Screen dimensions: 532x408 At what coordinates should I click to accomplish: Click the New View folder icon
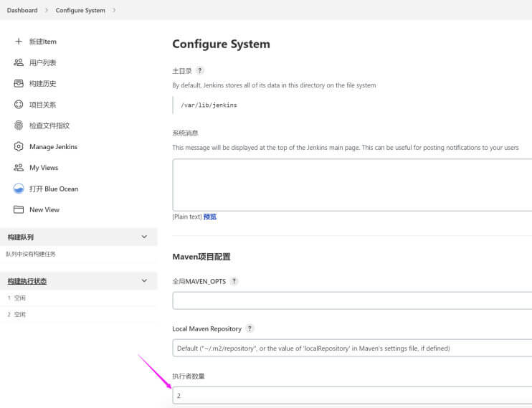pyautogui.click(x=19, y=210)
